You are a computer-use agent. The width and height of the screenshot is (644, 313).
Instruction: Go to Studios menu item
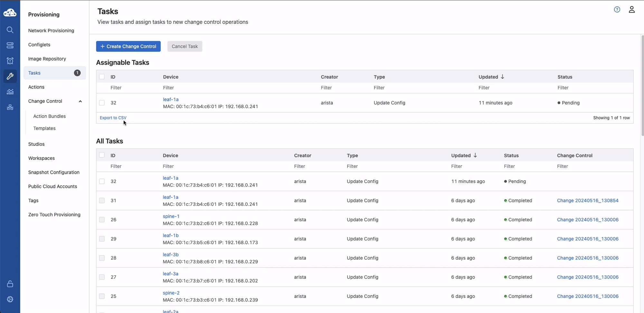pos(36,144)
